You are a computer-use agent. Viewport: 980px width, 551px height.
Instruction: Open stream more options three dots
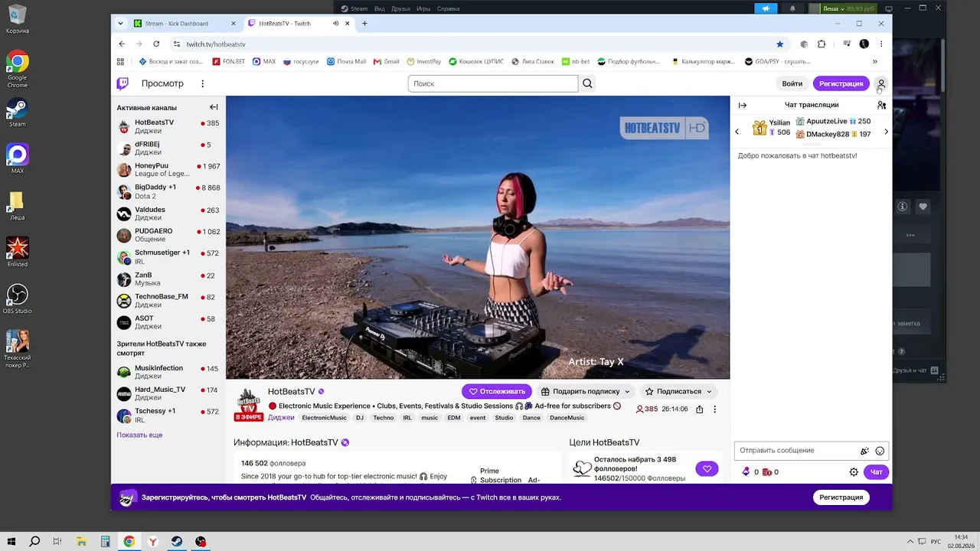(x=715, y=409)
